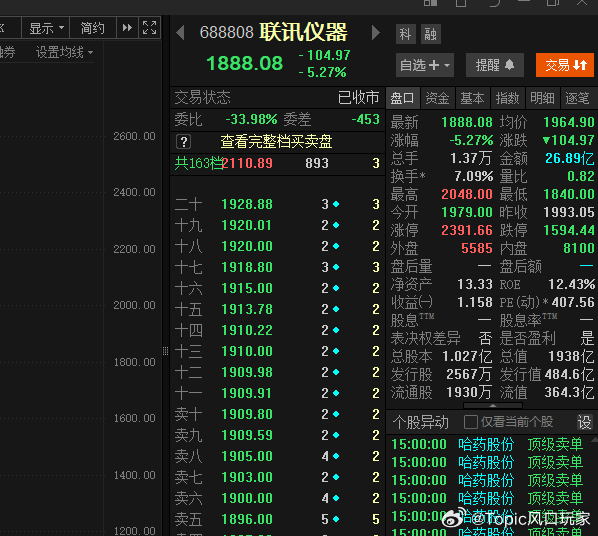Viewport: 598px width, 536px height.
Task: Click first 哈药股份 顶级卖单 alert row
Action: 487,444
